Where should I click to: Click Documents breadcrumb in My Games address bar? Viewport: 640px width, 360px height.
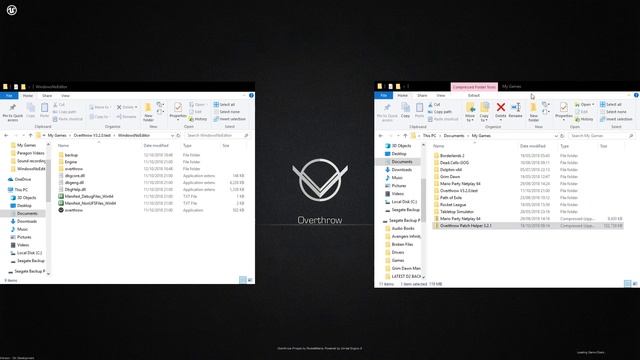[x=454, y=136]
